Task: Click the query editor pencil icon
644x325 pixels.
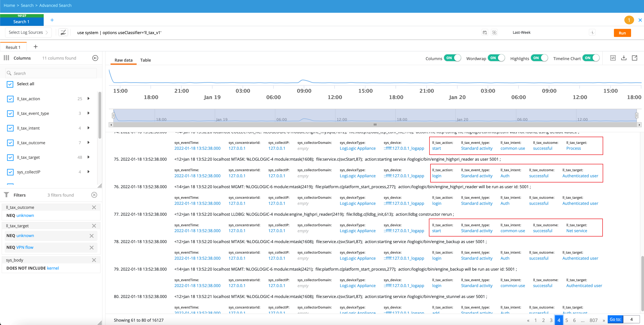Action: pyautogui.click(x=63, y=32)
